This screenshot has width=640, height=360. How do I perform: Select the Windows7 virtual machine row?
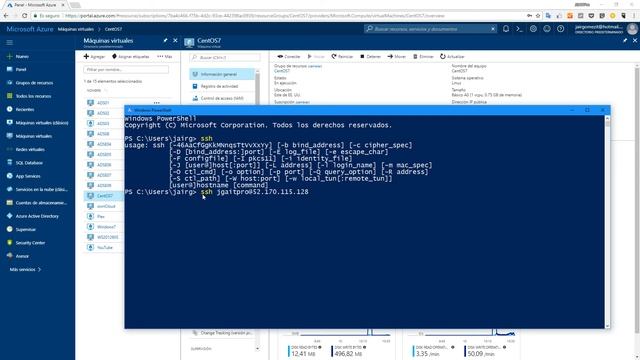(104, 227)
